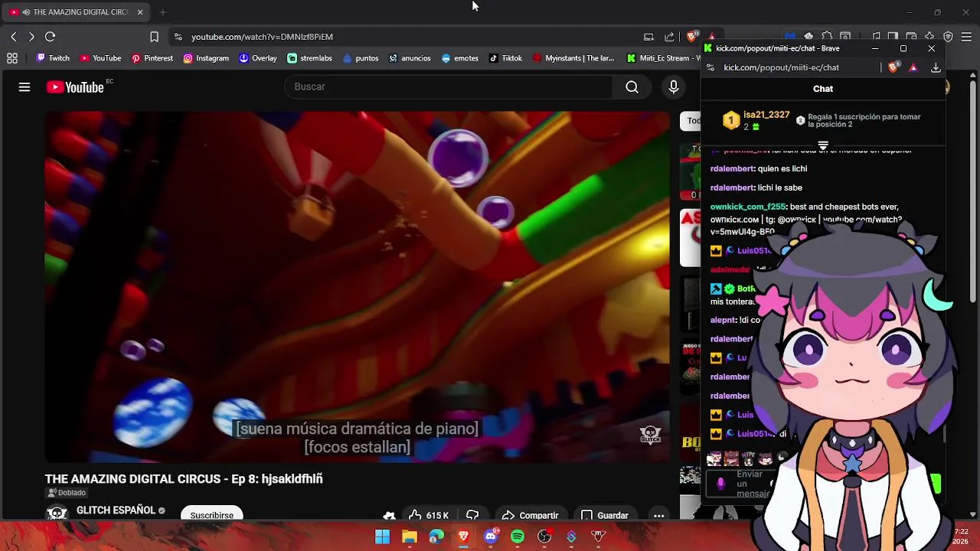Open the stremlabs bookmark
Image resolution: width=980 pixels, height=551 pixels.
(309, 58)
